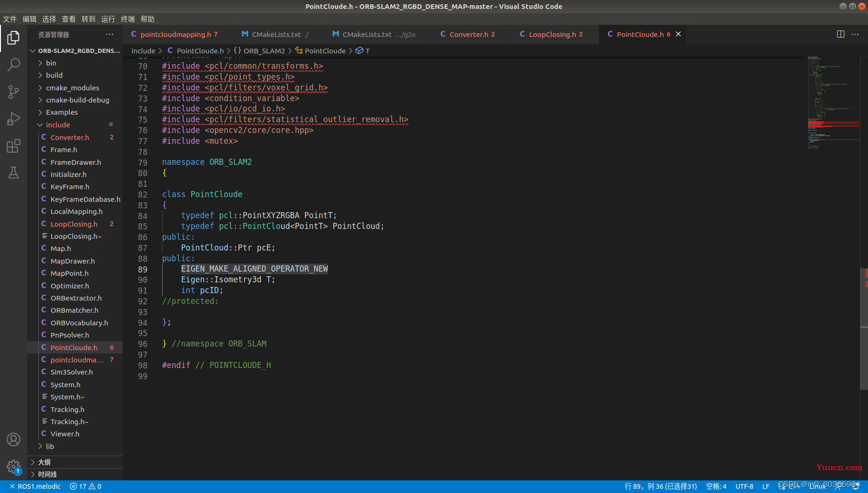This screenshot has width=868, height=493.
Task: Open the Manage gear icon
Action: pos(14,467)
